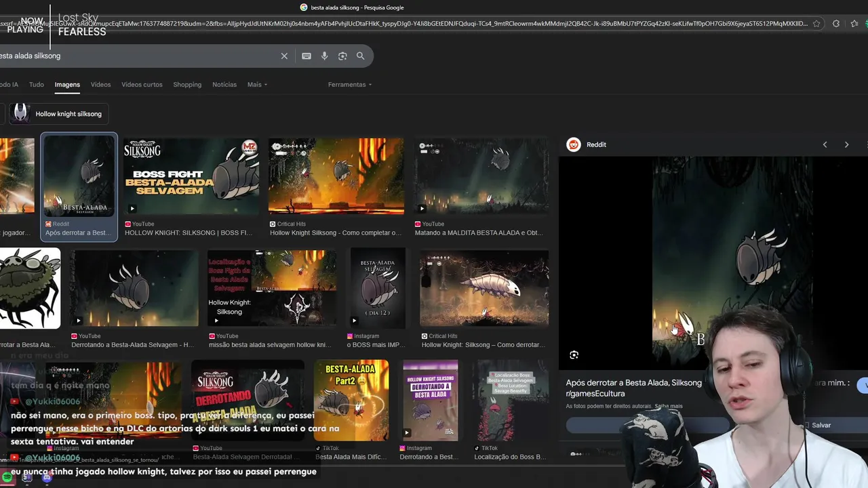Screen dimensions: 868x488
Task: Open the on-screen keyboard icon in search bar
Action: [x=307, y=56]
